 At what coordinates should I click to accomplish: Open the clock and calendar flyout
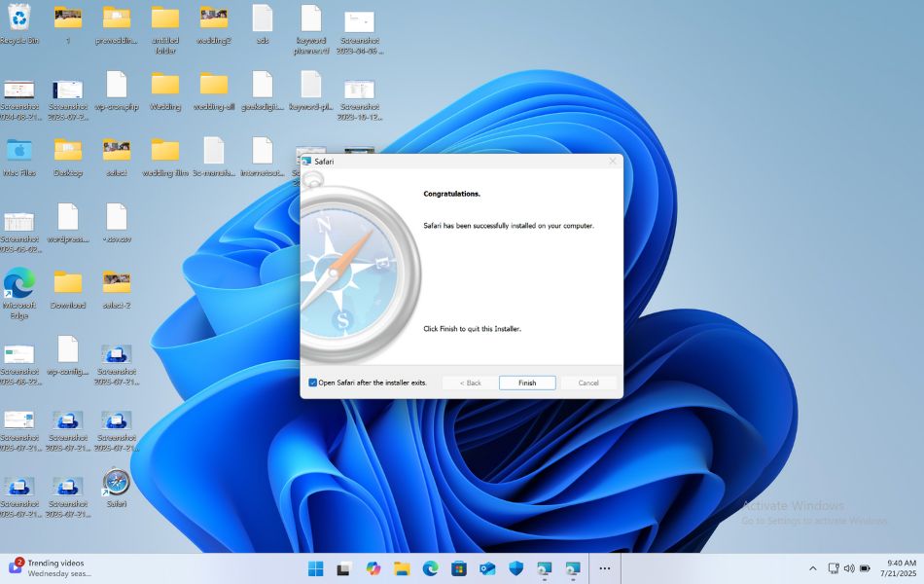point(901,568)
